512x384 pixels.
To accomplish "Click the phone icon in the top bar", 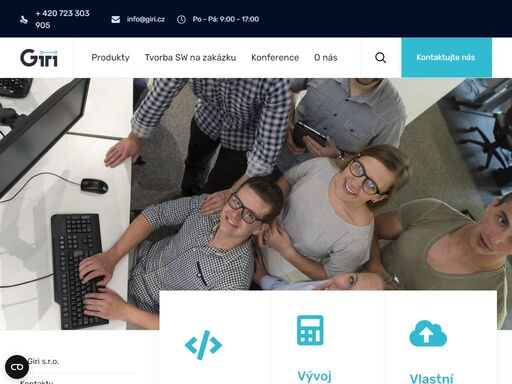I will coord(24,19).
